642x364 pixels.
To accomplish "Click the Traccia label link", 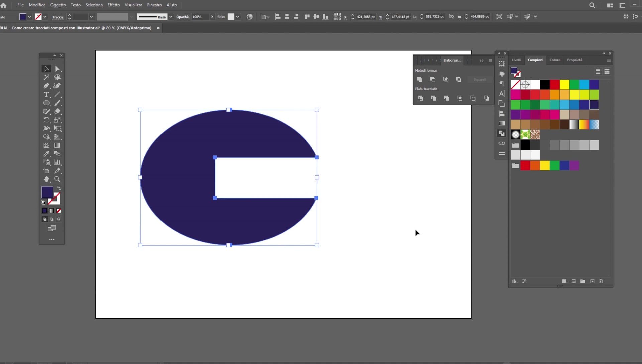I will click(x=58, y=17).
